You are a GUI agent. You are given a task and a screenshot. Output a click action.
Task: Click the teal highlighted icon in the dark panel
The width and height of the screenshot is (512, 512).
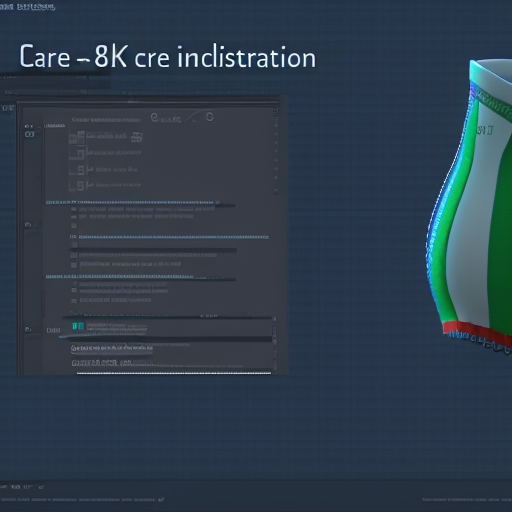pyautogui.click(x=78, y=326)
